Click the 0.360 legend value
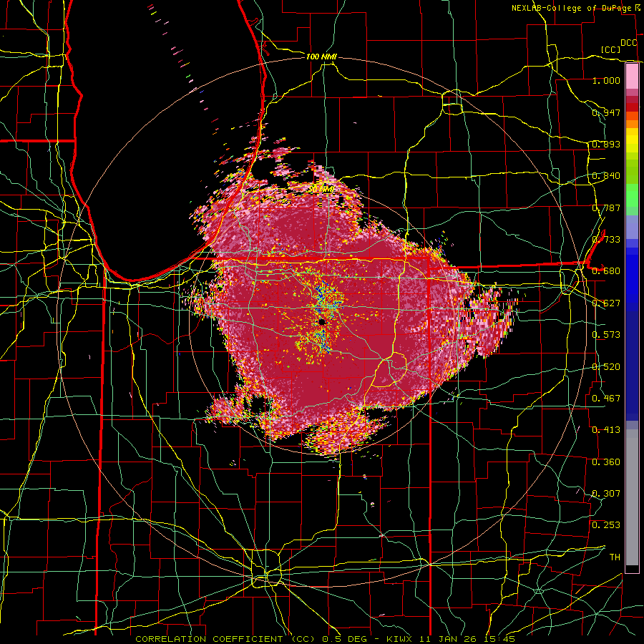Screen dimensions: 644x644 coord(606,462)
